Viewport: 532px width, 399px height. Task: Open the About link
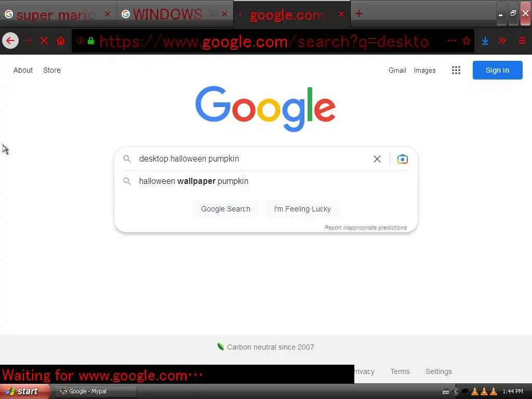click(x=23, y=70)
